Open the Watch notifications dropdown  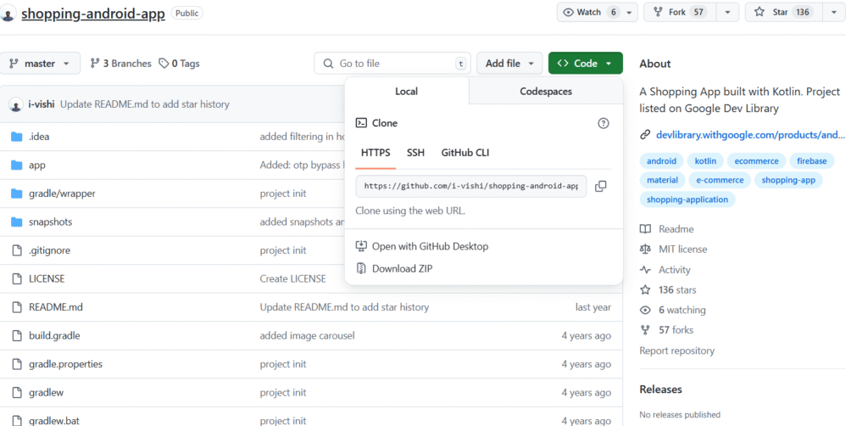[x=598, y=12]
